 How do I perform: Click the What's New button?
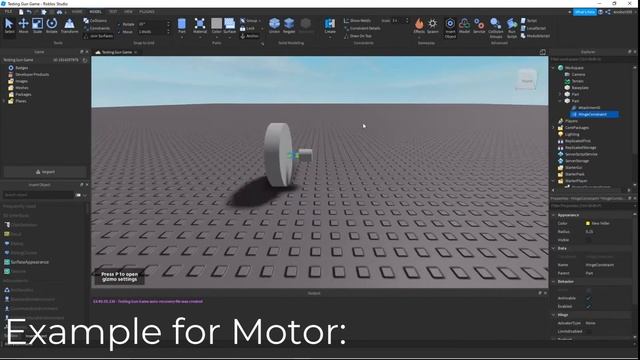tap(584, 12)
